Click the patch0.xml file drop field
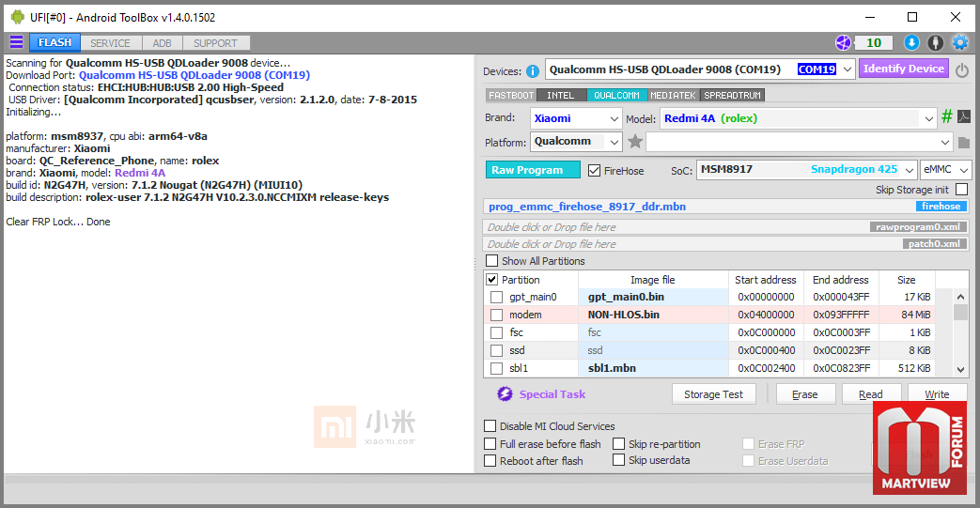 coord(726,244)
